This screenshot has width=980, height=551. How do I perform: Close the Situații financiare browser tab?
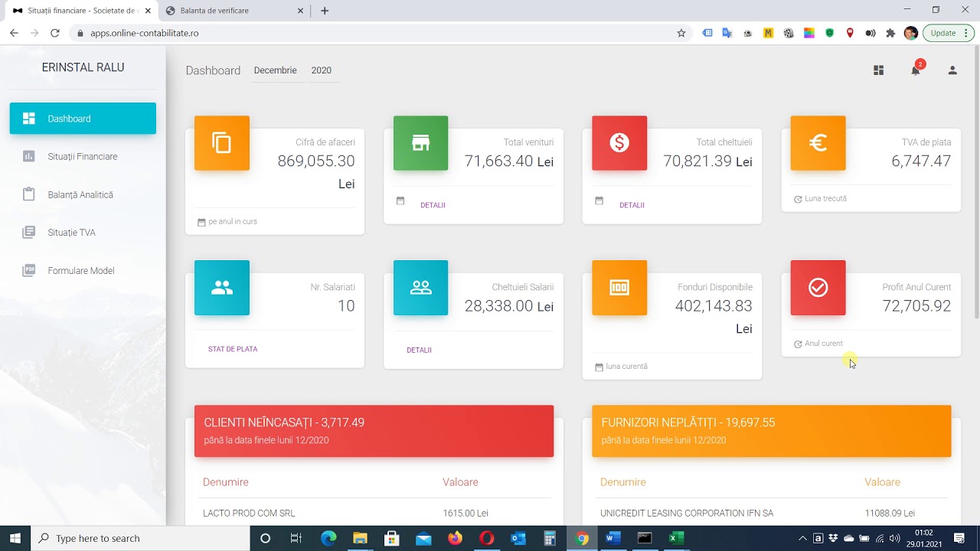point(148,11)
